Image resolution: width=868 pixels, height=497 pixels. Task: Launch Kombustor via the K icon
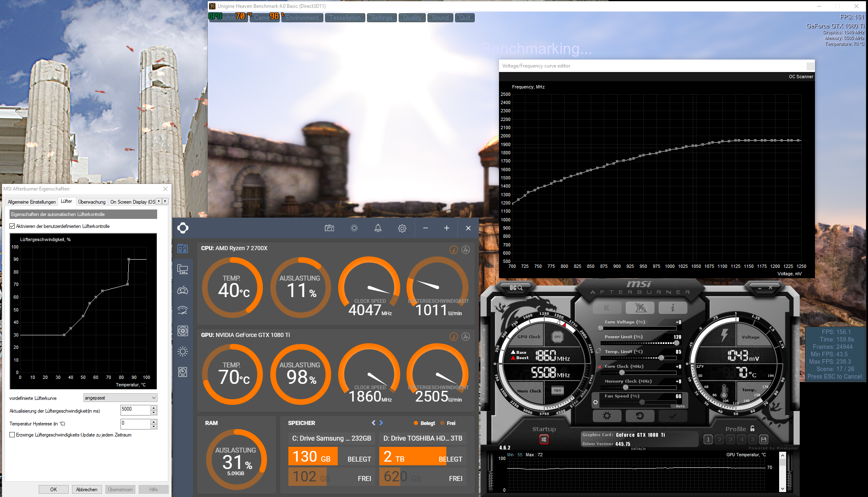pyautogui.click(x=608, y=308)
